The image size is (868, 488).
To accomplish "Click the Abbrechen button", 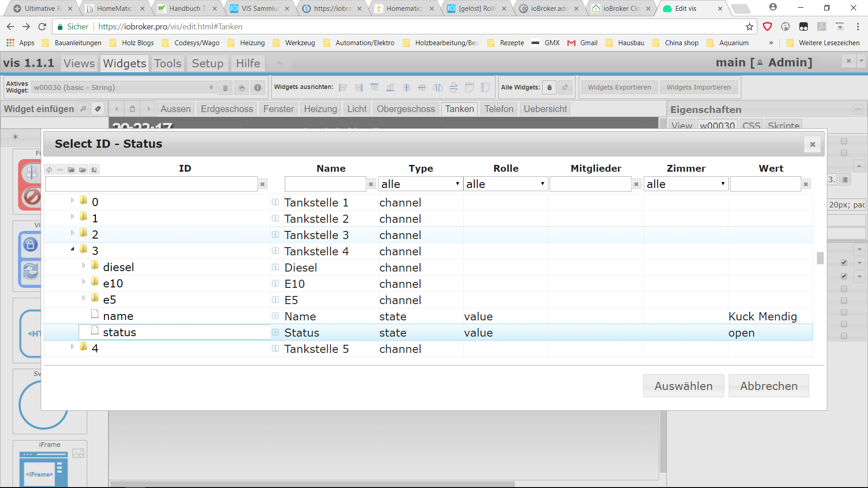I will pyautogui.click(x=769, y=386).
